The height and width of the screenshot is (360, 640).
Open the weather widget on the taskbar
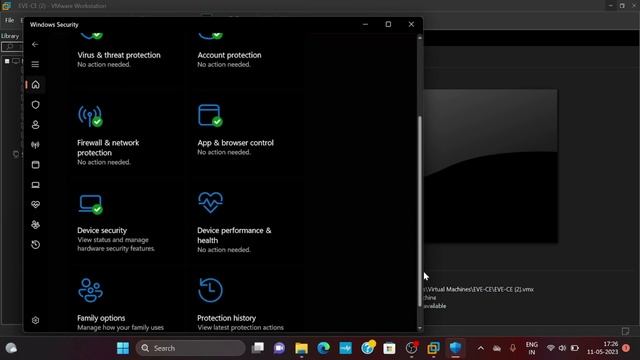(11, 348)
